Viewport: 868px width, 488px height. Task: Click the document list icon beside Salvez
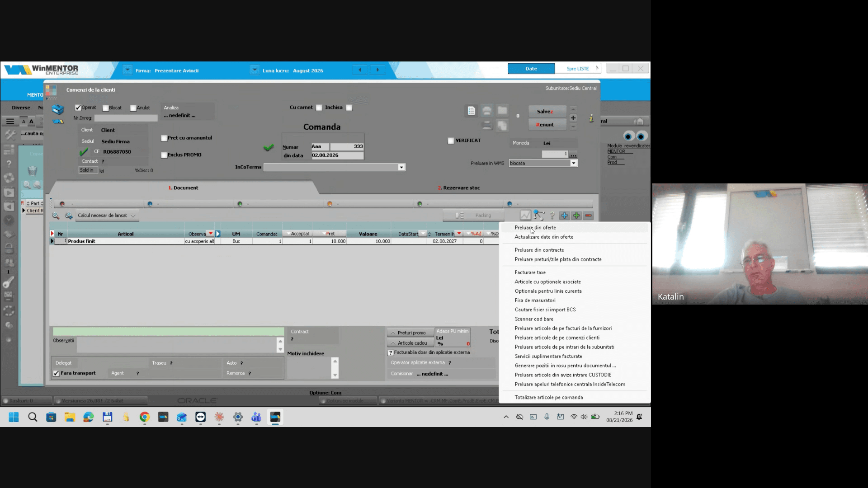coord(471,111)
